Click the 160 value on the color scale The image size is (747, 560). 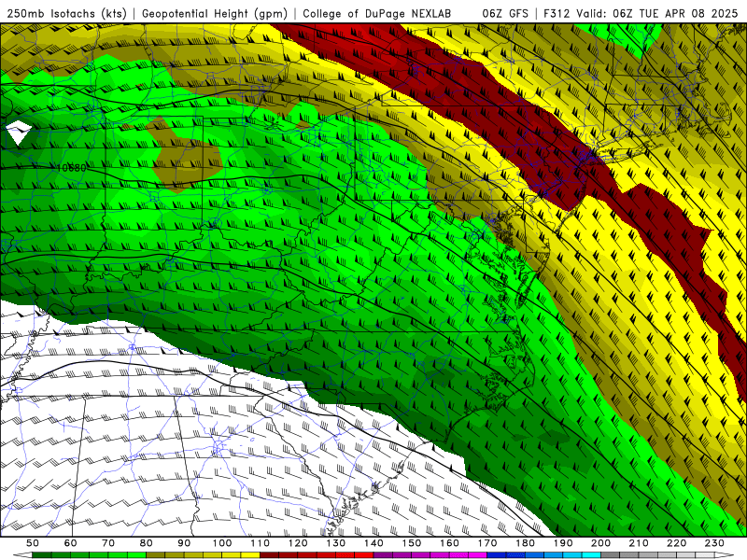[x=449, y=543]
